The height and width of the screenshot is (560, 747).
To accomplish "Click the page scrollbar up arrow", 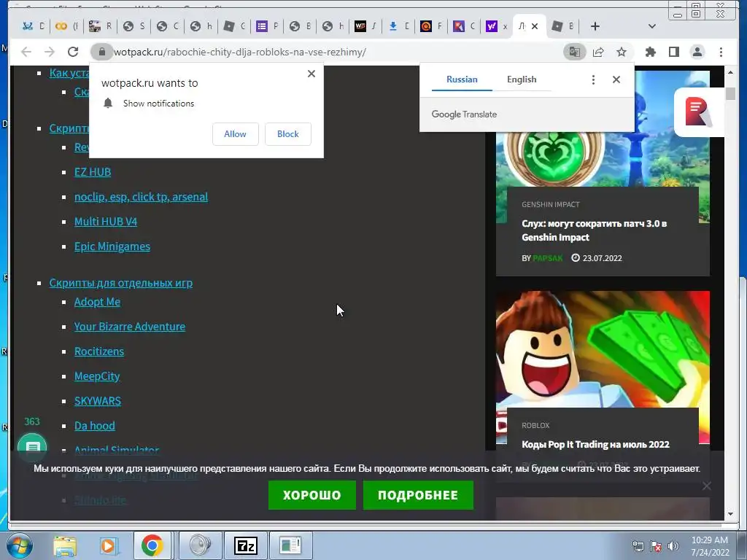I will 730,72.
